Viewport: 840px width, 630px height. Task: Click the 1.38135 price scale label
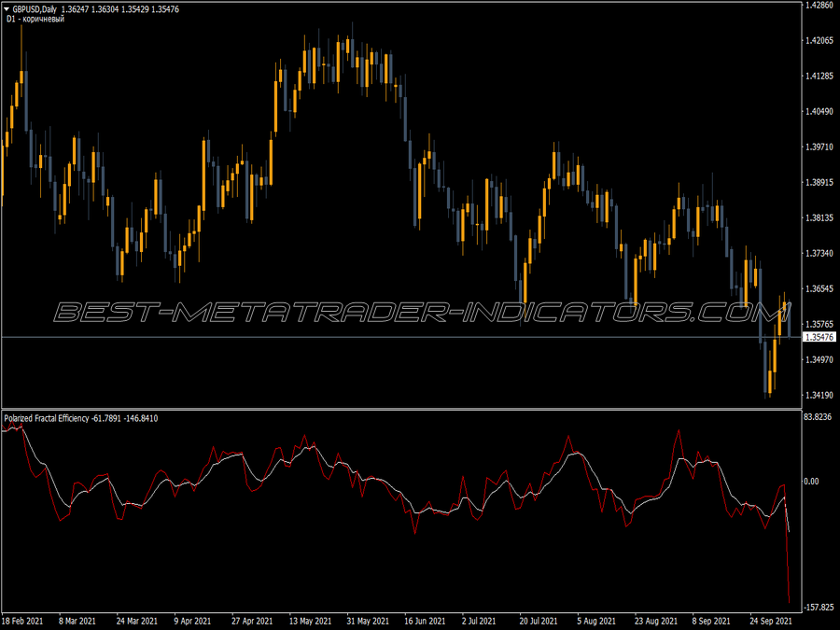(x=819, y=218)
